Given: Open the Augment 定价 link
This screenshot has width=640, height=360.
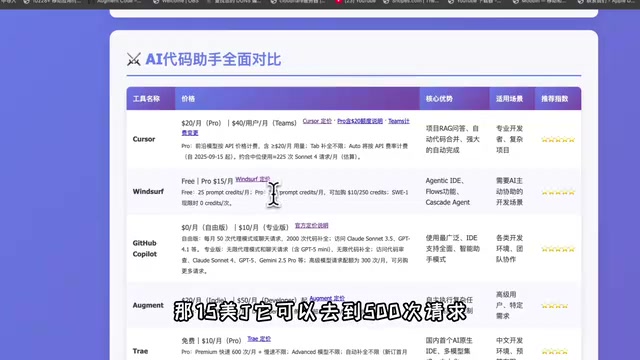Looking at the screenshot, I should point(327,298).
